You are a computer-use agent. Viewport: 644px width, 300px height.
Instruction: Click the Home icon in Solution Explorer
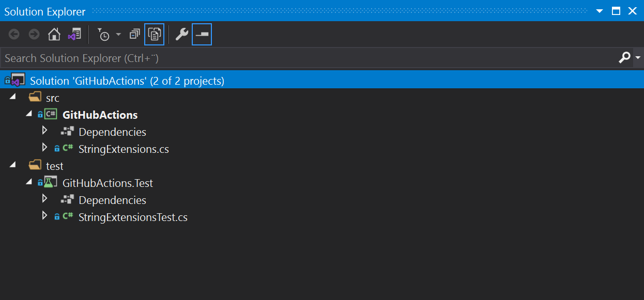pos(54,34)
